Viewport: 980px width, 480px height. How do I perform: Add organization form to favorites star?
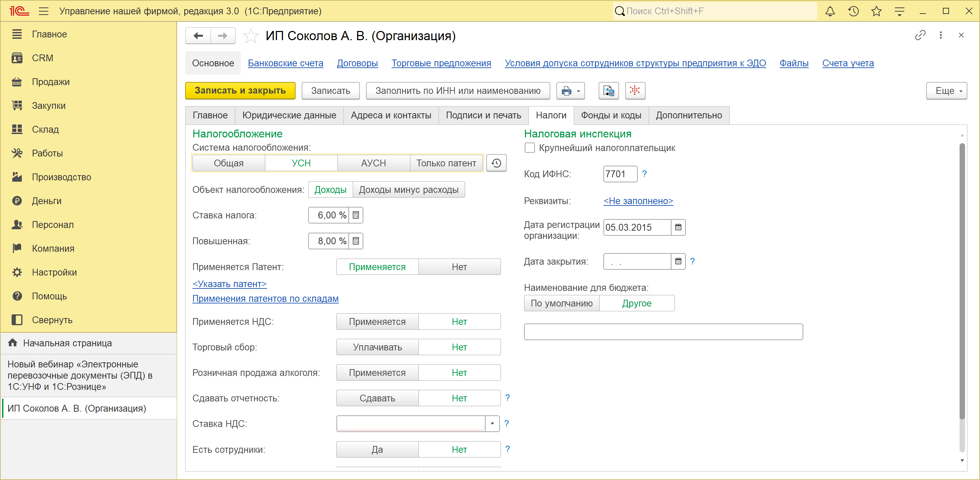(251, 36)
